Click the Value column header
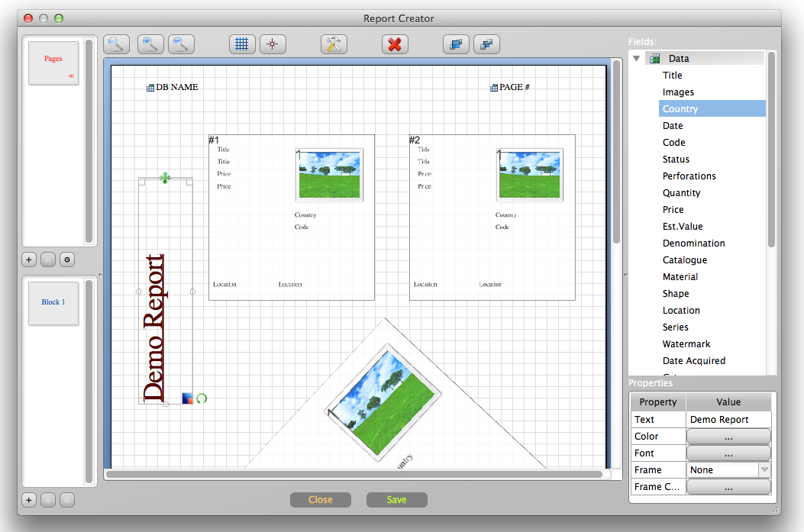The height and width of the screenshot is (532, 804). coord(728,401)
